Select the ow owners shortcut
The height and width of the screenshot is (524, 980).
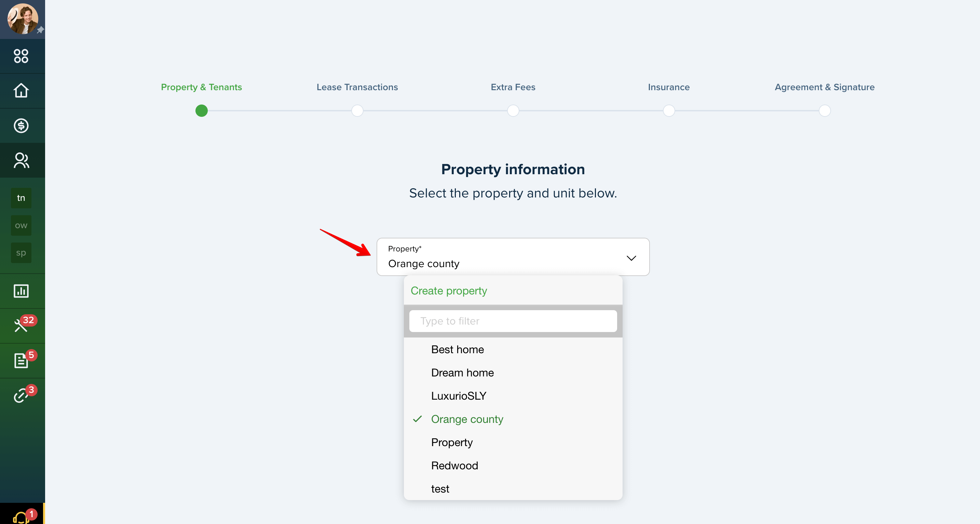pos(21,225)
